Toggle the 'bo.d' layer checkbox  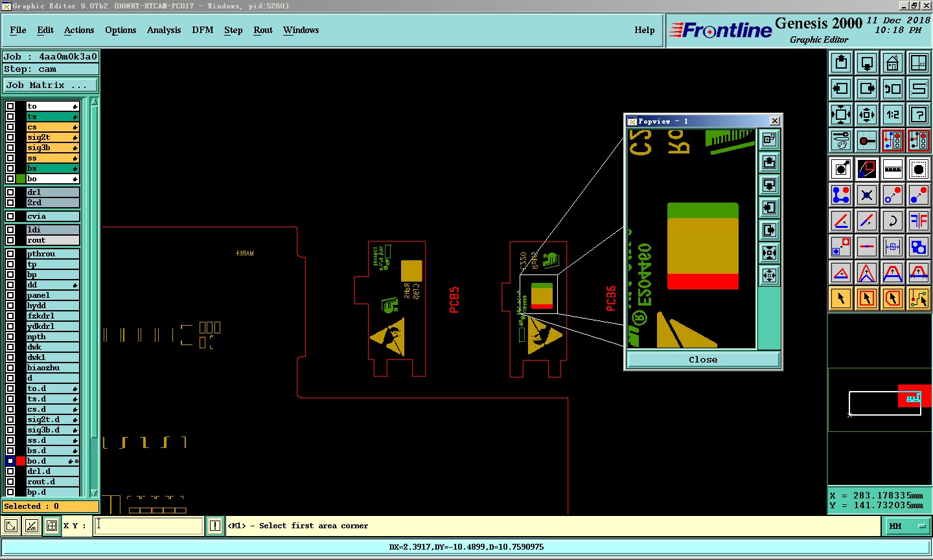(10, 461)
